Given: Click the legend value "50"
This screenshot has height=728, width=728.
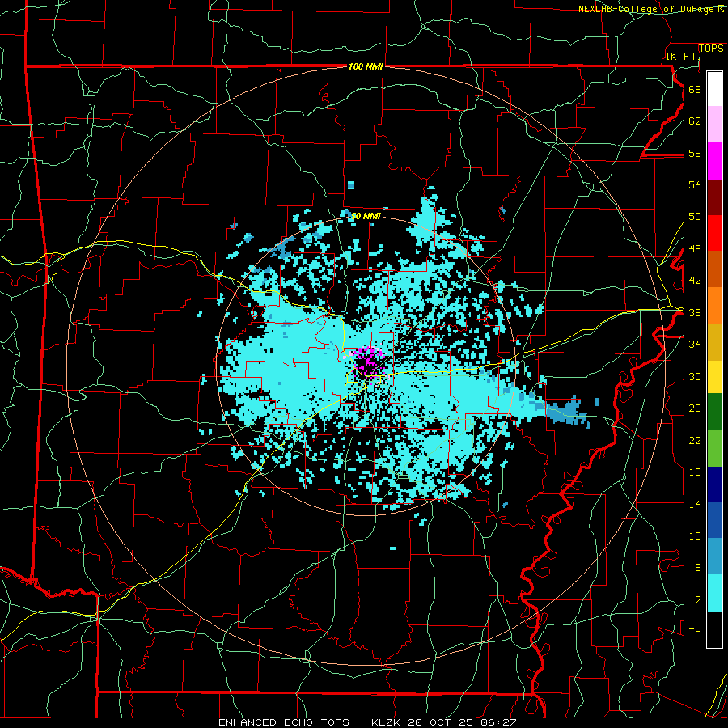Looking at the screenshot, I should 695,216.
